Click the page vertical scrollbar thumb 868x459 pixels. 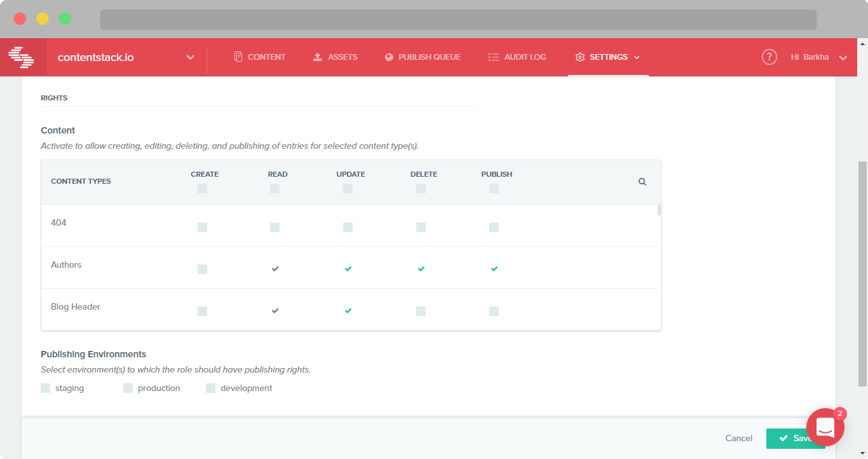[x=862, y=273]
